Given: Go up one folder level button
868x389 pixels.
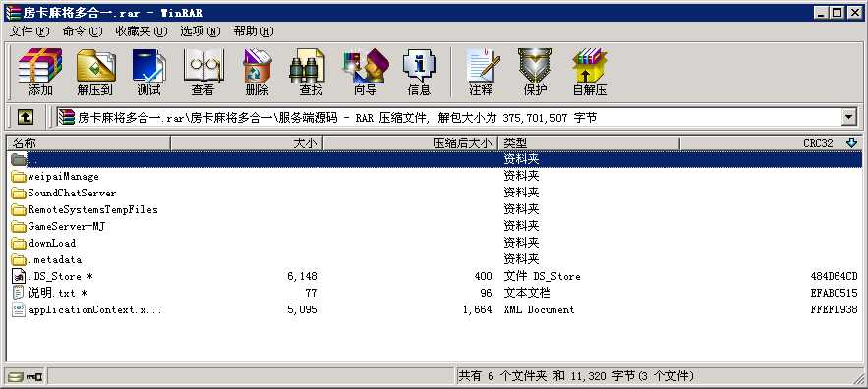Looking at the screenshot, I should pos(26,117).
